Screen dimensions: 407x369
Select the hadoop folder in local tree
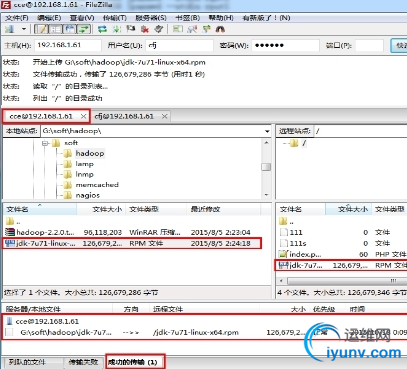(90, 153)
